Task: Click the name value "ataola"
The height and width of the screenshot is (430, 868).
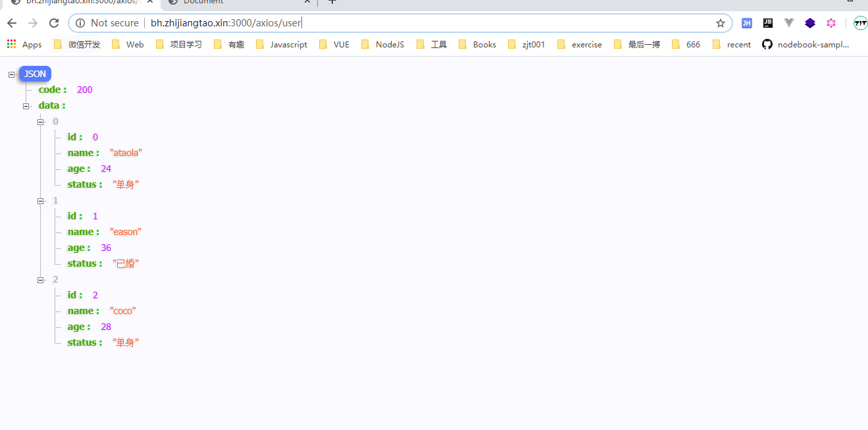Action: point(126,153)
